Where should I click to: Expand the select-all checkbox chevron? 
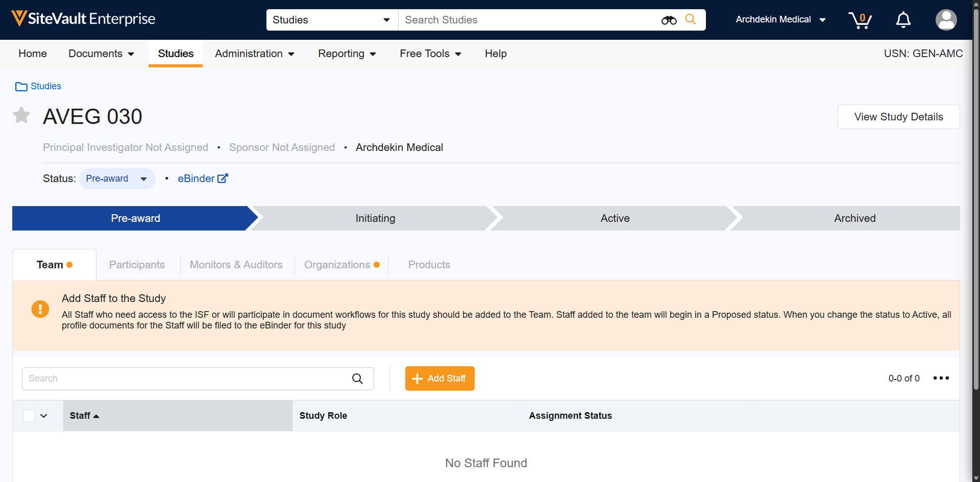[44, 416]
